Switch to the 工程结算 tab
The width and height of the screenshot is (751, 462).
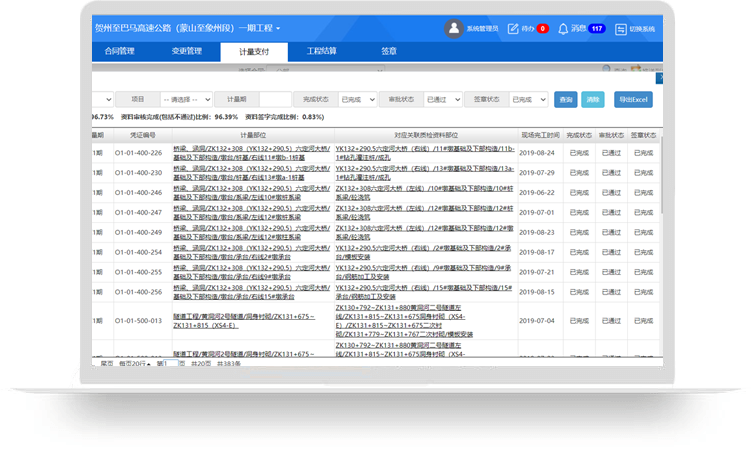(x=321, y=51)
